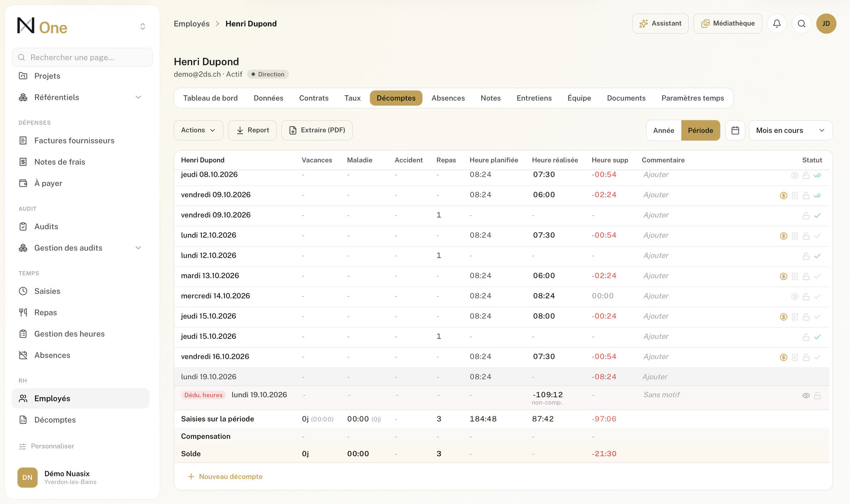Open the calendar date picker icon

pyautogui.click(x=735, y=130)
